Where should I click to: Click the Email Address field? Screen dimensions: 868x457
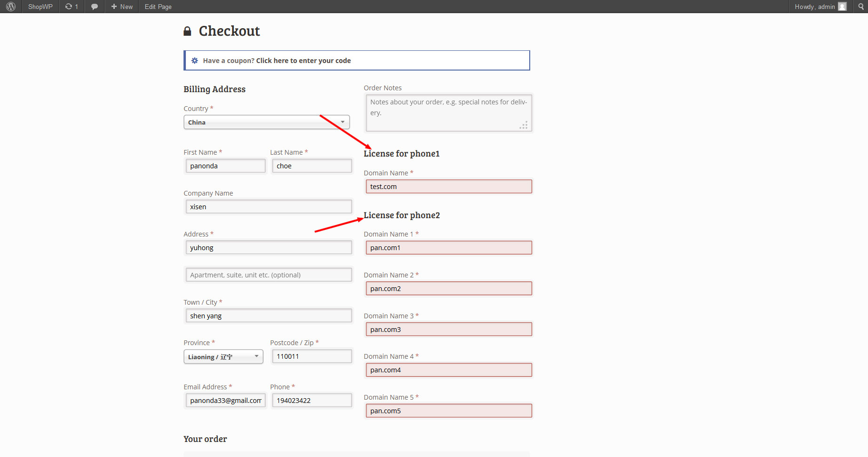225,400
